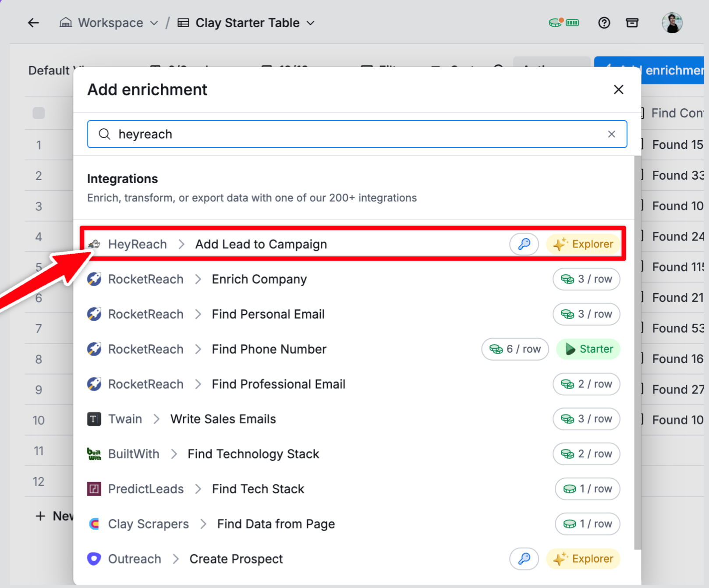709x588 pixels.
Task: Open the credits balance indicator
Action: (564, 22)
